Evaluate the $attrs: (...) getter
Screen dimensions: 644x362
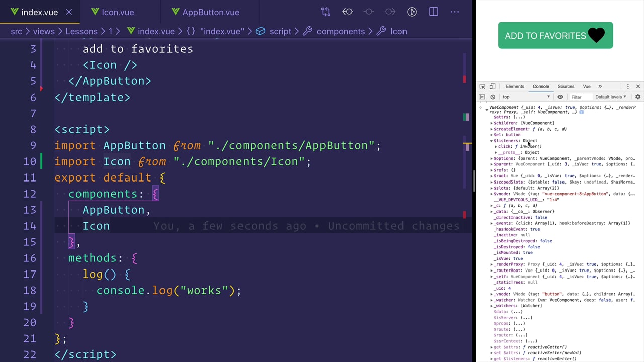click(x=518, y=117)
